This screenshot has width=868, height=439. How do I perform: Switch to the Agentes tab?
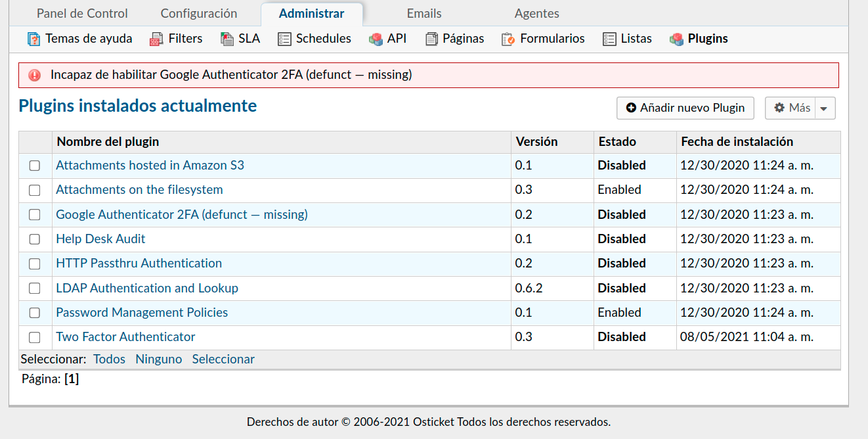coord(536,14)
